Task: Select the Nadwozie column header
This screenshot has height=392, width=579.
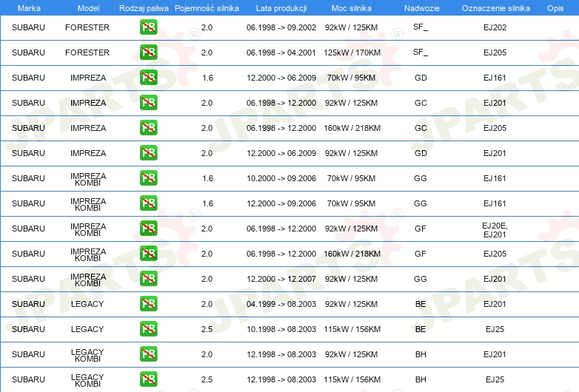Action: [422, 8]
